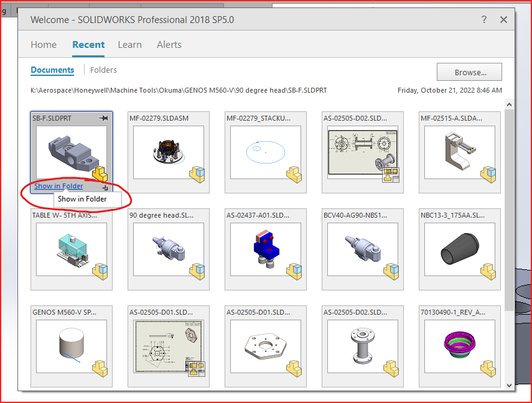Open the Help question mark icon

pyautogui.click(x=484, y=20)
